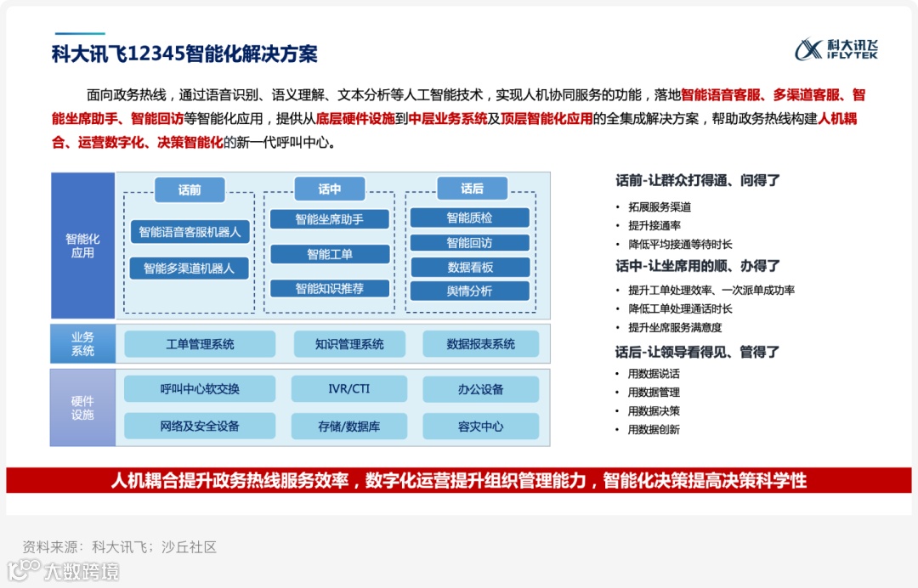The height and width of the screenshot is (588, 918).
Task: Click the IVR/CTI box
Action: [x=349, y=389]
